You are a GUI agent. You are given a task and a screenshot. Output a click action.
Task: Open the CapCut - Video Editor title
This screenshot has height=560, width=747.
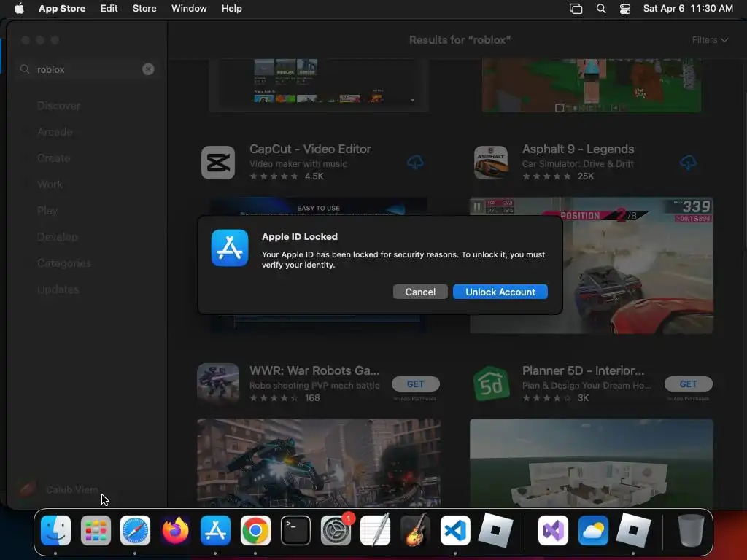pyautogui.click(x=310, y=149)
